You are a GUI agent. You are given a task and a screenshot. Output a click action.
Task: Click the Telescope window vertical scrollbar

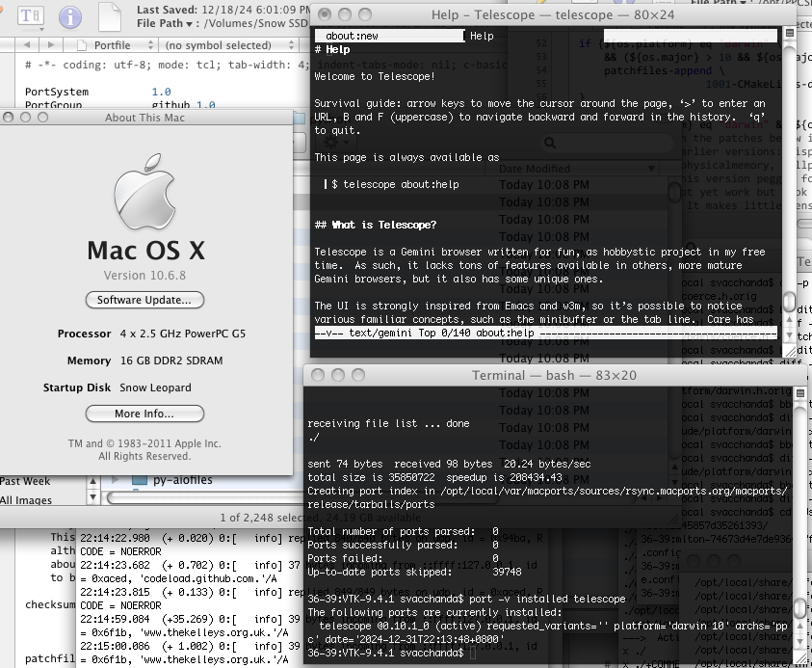click(x=789, y=192)
